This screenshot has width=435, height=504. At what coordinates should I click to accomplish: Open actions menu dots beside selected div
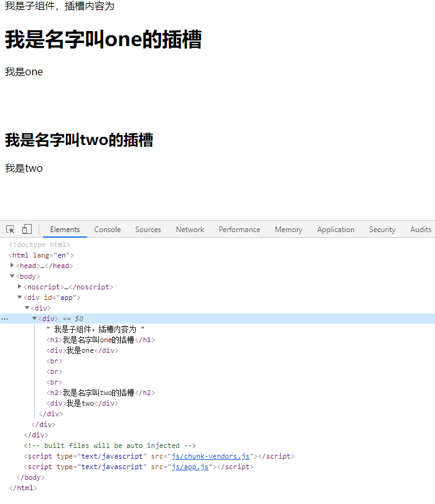tap(4, 319)
